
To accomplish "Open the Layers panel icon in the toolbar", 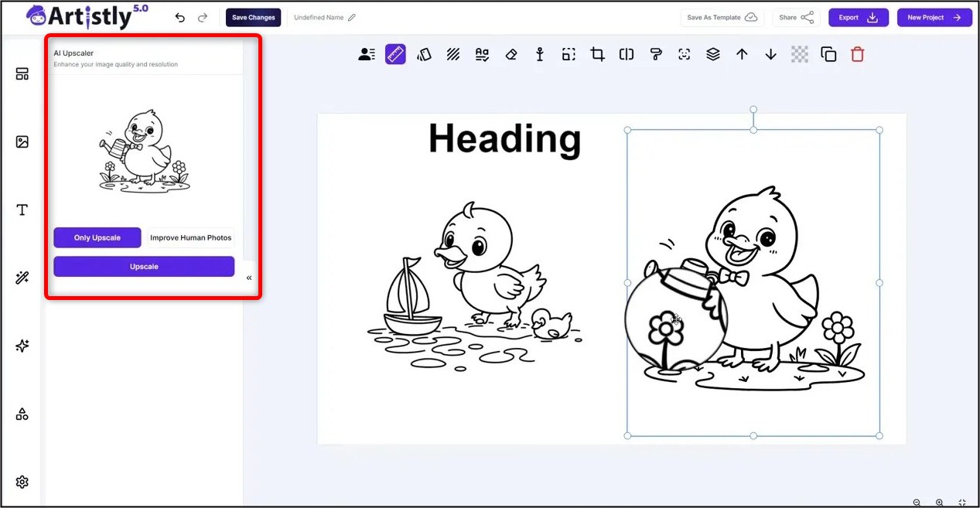I will click(712, 54).
